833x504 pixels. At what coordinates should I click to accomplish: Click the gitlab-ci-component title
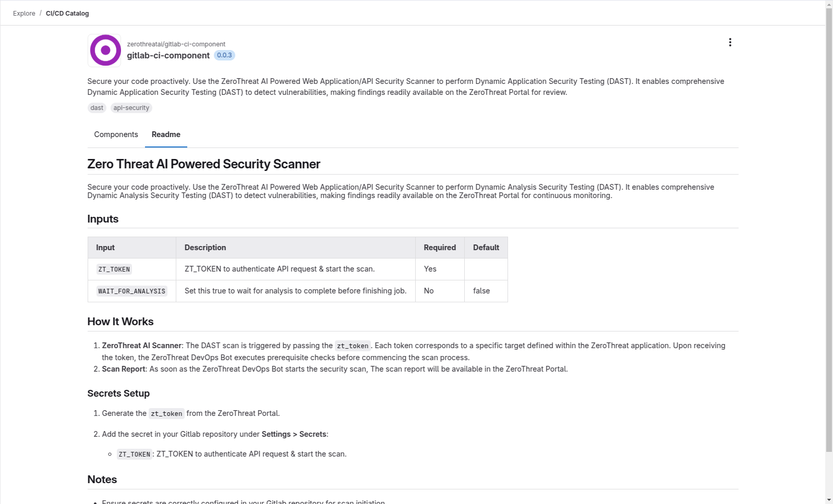[x=168, y=55]
